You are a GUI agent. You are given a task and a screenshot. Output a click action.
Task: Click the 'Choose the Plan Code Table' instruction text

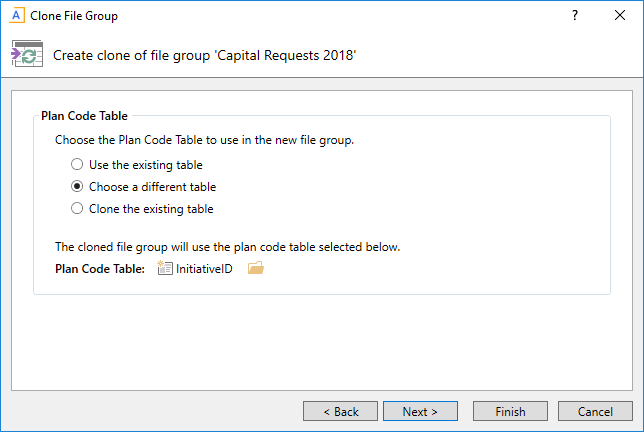click(x=204, y=140)
